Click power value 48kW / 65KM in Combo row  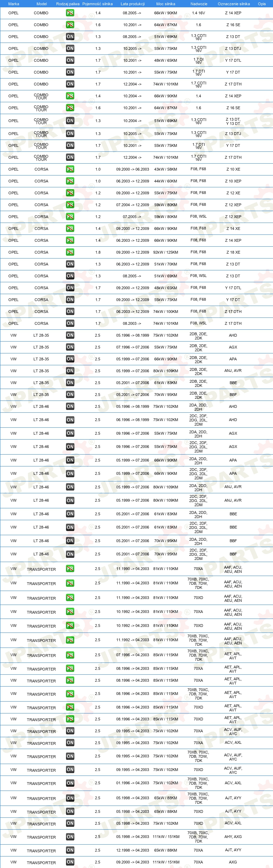point(165,60)
